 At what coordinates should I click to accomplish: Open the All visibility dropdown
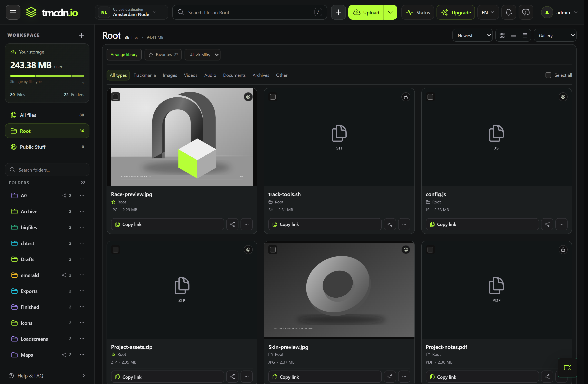coord(202,55)
